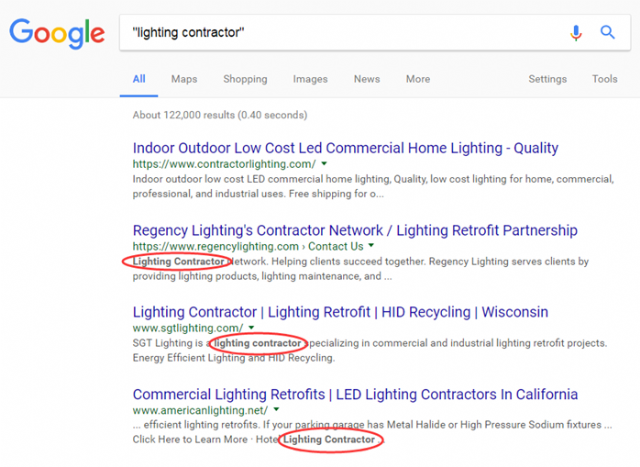640x467 pixels.
Task: Click the https://www.regencylighting.com URL text
Action: 216,247
